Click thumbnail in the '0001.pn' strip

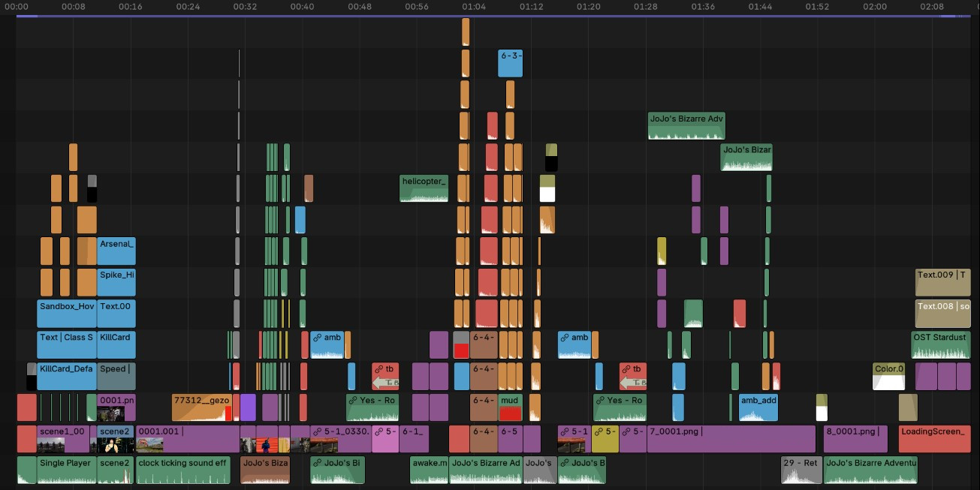point(110,414)
